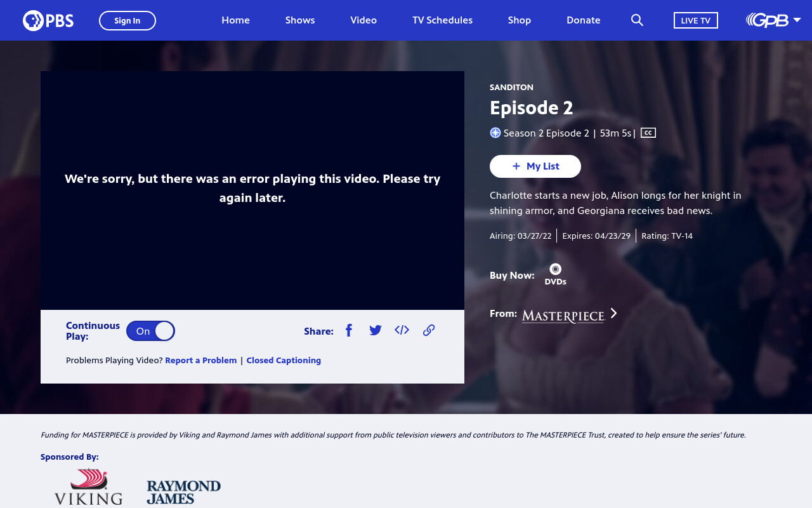Share episode on Facebook
The width and height of the screenshot is (812, 508).
349,330
